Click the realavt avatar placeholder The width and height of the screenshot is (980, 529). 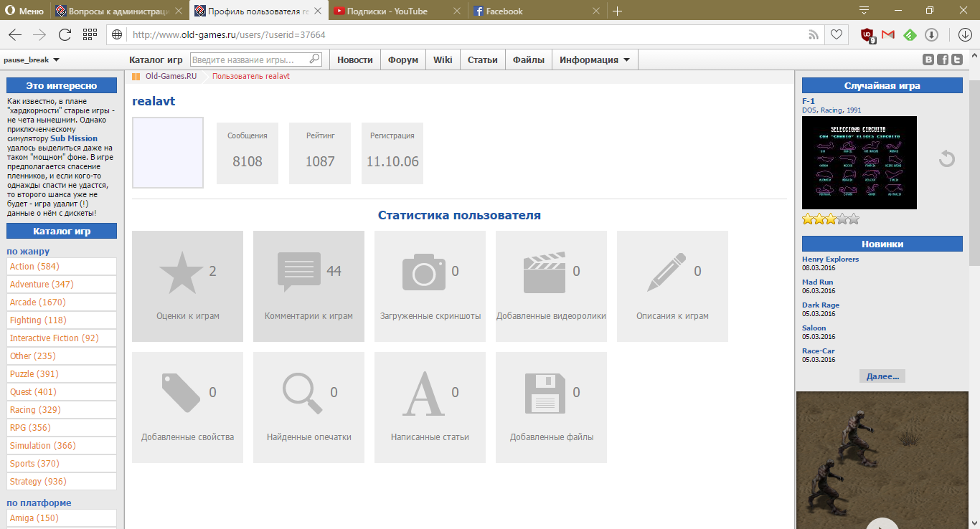(x=168, y=153)
